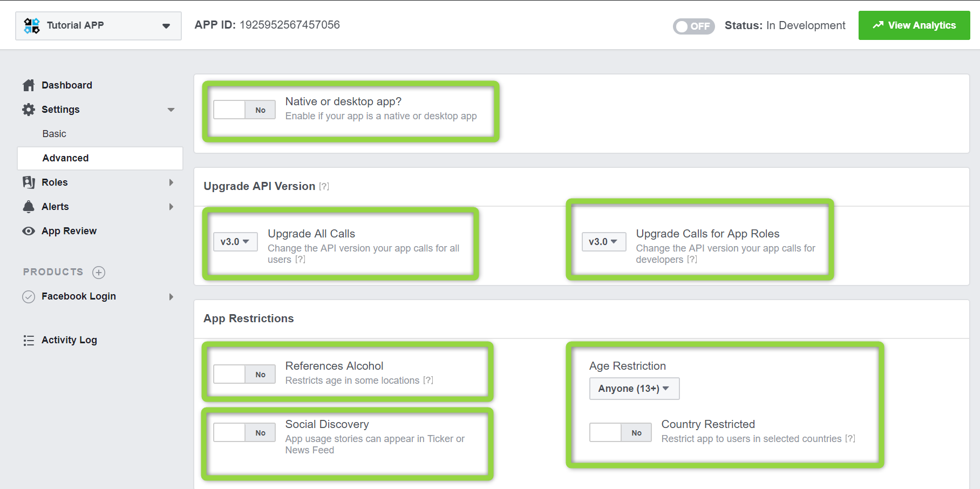Click the App Review eye icon
This screenshot has height=489, width=980.
click(29, 231)
